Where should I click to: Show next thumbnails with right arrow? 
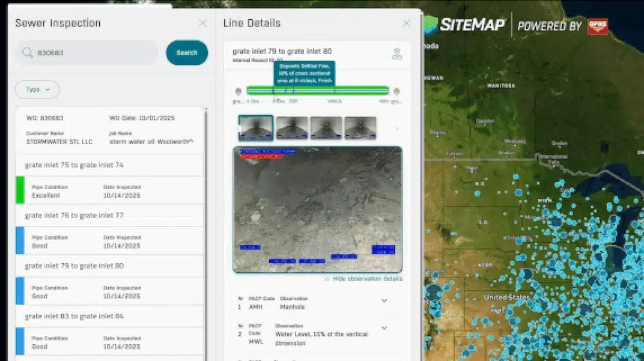tap(397, 129)
